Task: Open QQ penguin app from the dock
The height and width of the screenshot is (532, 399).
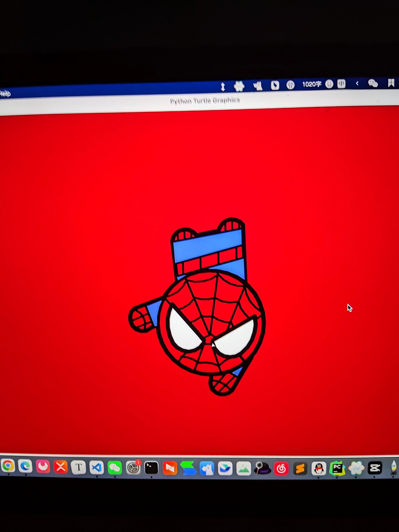Action: [319, 468]
